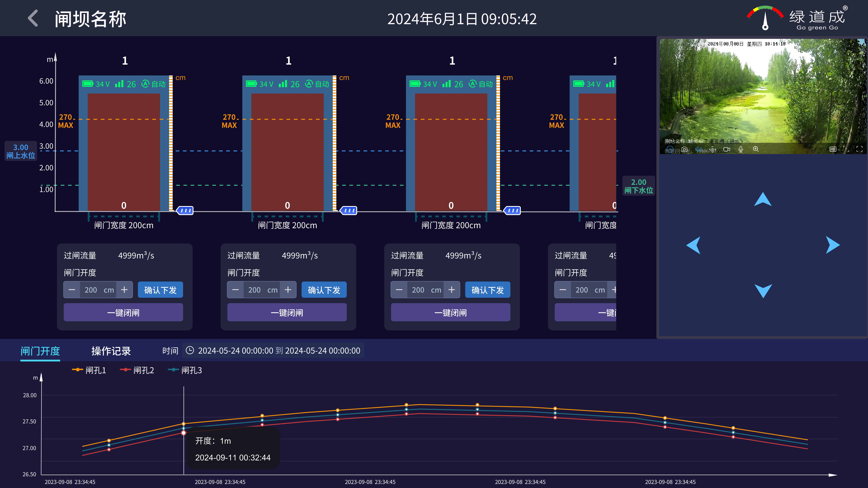Increase the first gate's opening value
This screenshot has height=488, width=868.
pyautogui.click(x=124, y=290)
